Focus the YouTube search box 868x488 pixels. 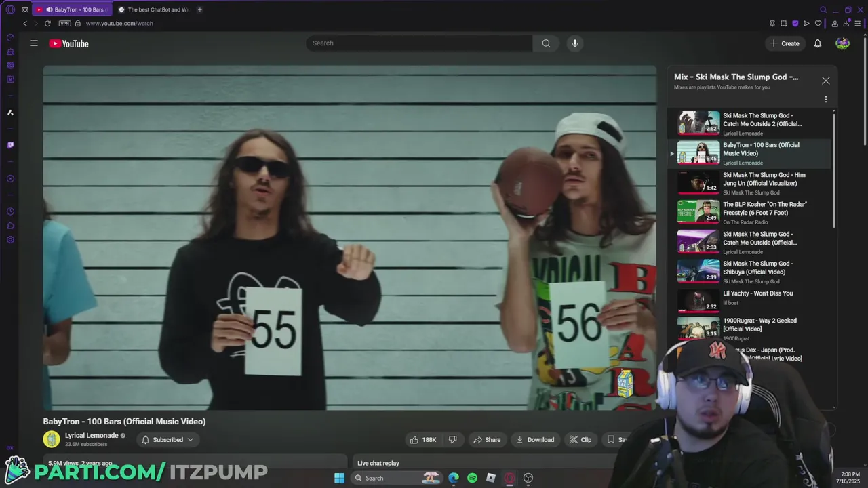419,43
